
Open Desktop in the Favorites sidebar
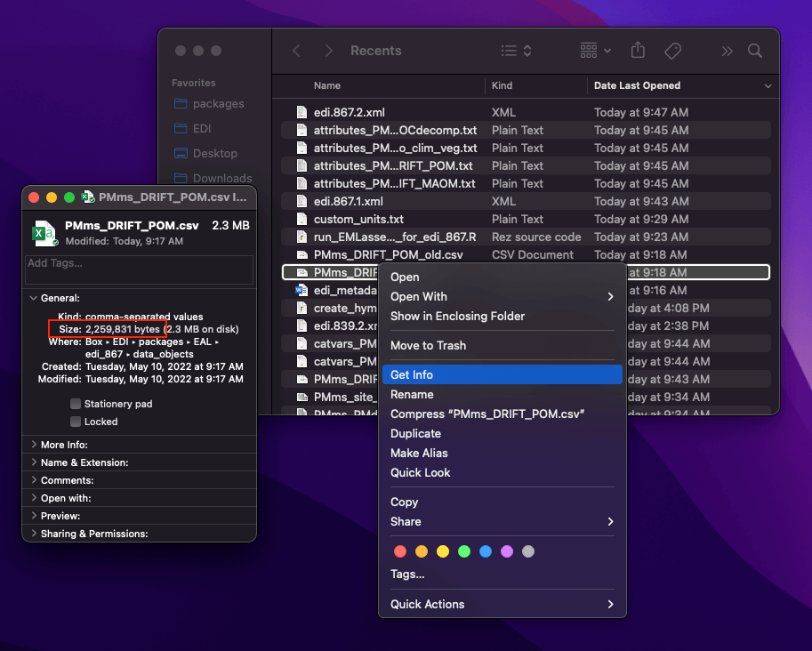tap(205, 153)
